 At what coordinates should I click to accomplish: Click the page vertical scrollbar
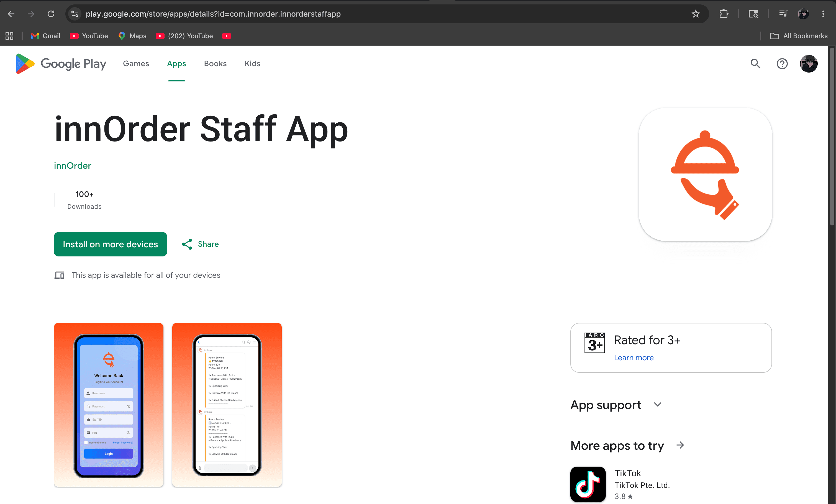(x=832, y=136)
